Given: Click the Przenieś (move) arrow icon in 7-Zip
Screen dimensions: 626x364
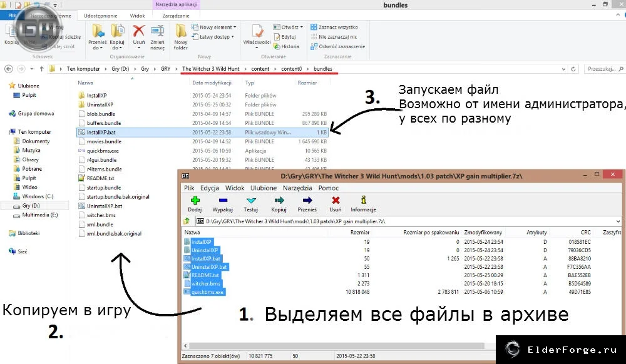Looking at the screenshot, I should (x=307, y=200).
